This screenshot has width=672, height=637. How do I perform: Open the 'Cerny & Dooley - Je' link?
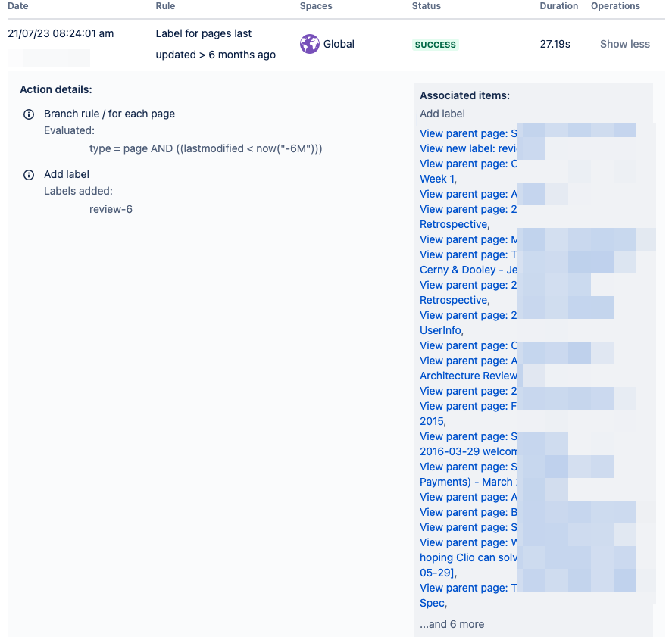click(468, 270)
